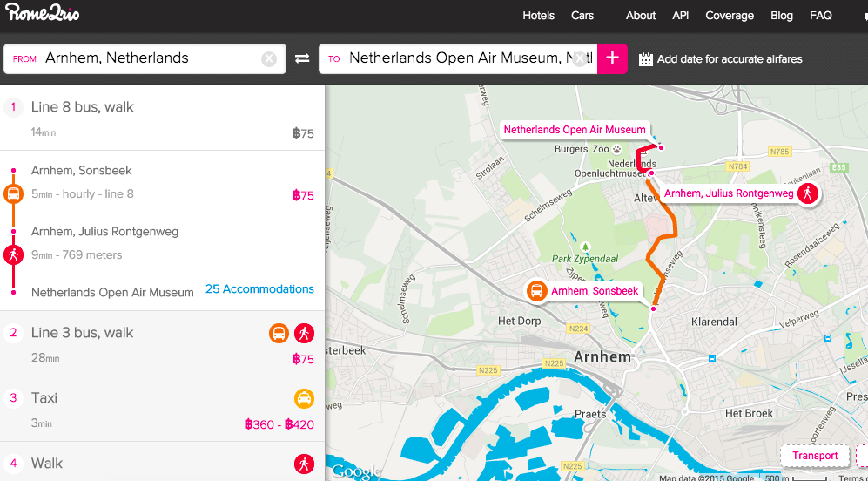Toggle the Transport map button

click(x=815, y=456)
